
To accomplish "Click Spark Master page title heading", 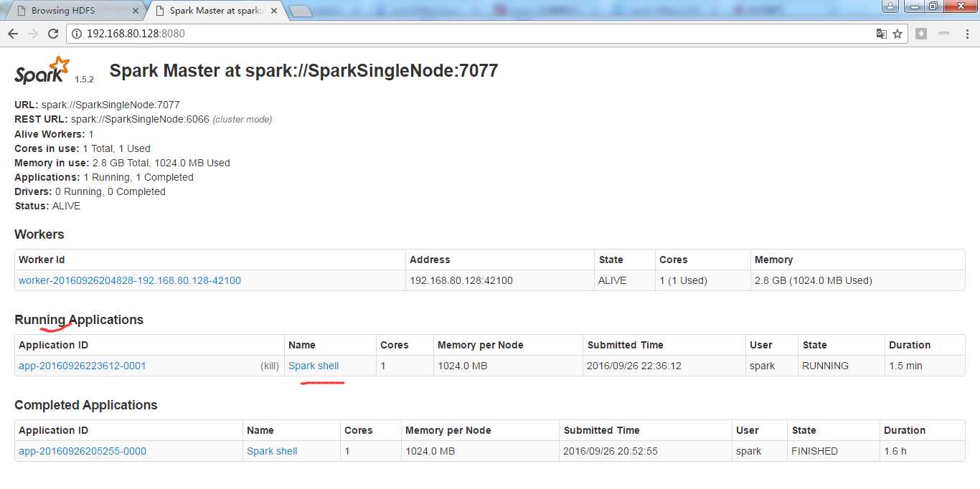I will point(303,70).
